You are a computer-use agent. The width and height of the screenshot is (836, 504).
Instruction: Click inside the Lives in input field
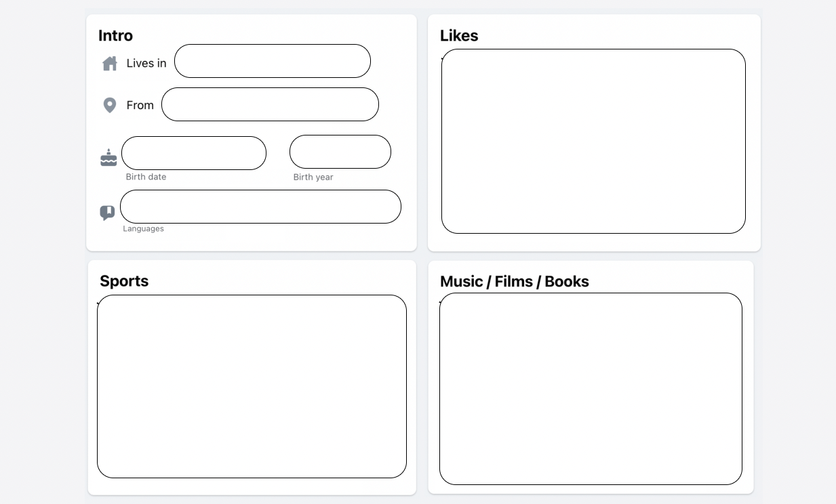point(272,61)
